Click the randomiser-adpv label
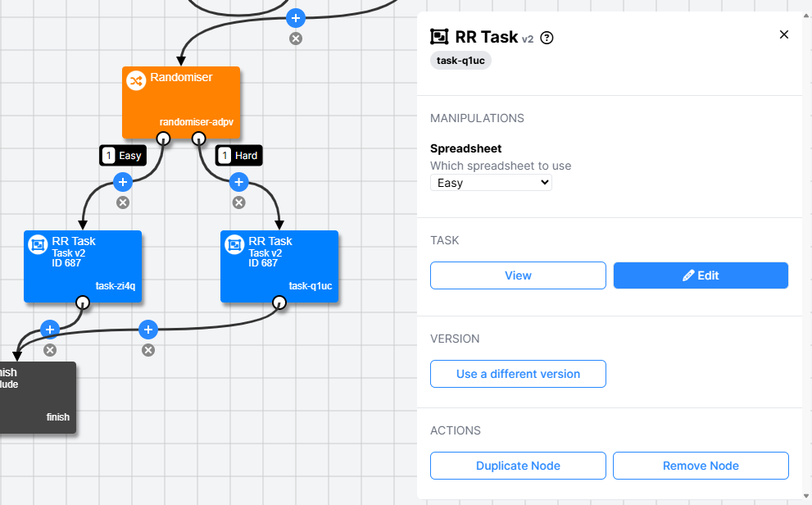This screenshot has width=812, height=505. 197,122
